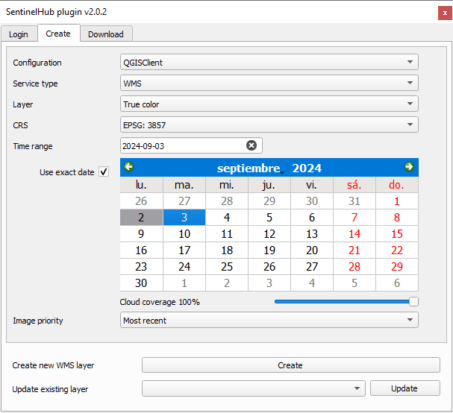
Task: Select September 5 in the calendar
Action: click(269, 217)
